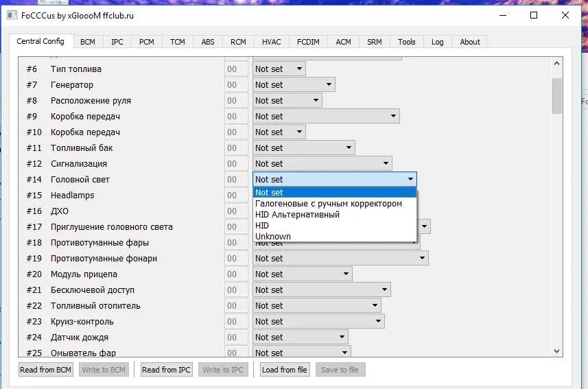Close the FoCCCus window
This screenshot has height=389, width=588.
(x=565, y=15)
